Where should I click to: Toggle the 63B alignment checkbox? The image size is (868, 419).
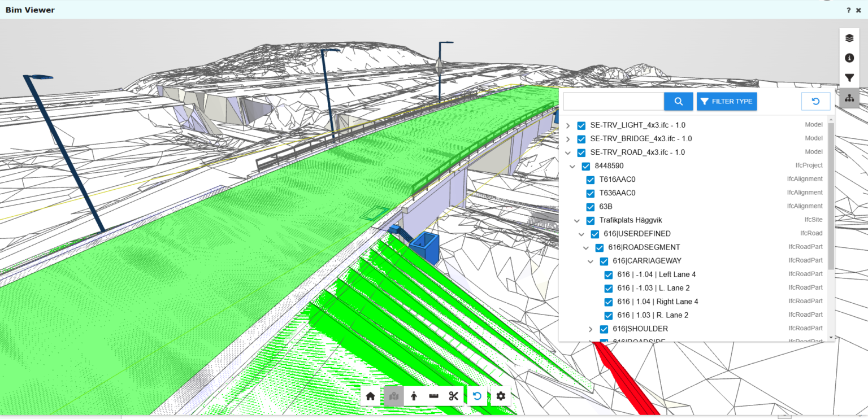click(590, 207)
